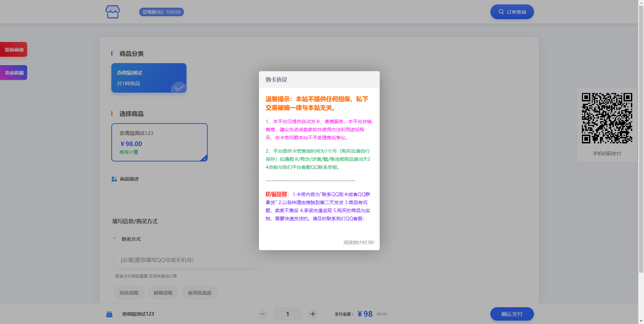Click the QR code for mobile payment
The image size is (644, 324).
(x=607, y=118)
